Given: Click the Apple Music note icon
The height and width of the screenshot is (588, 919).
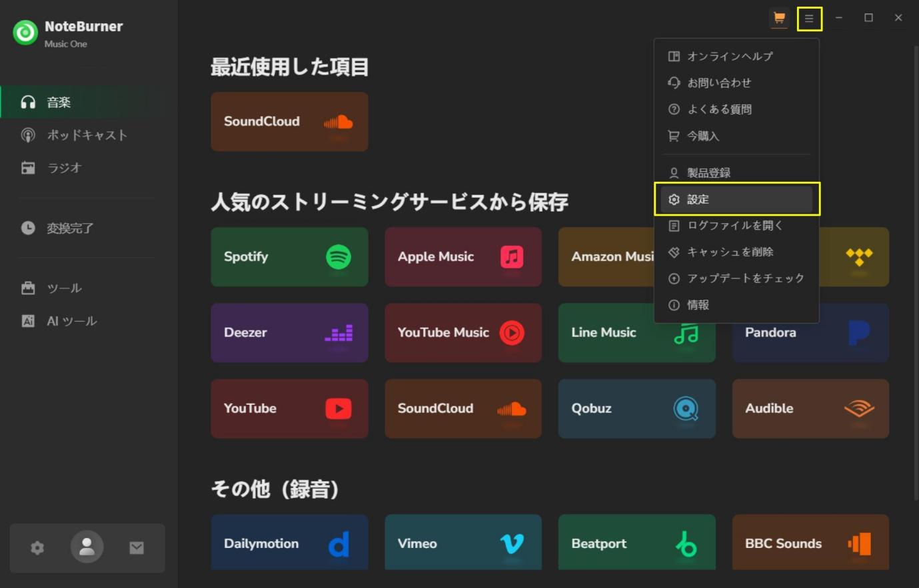Looking at the screenshot, I should tap(512, 257).
